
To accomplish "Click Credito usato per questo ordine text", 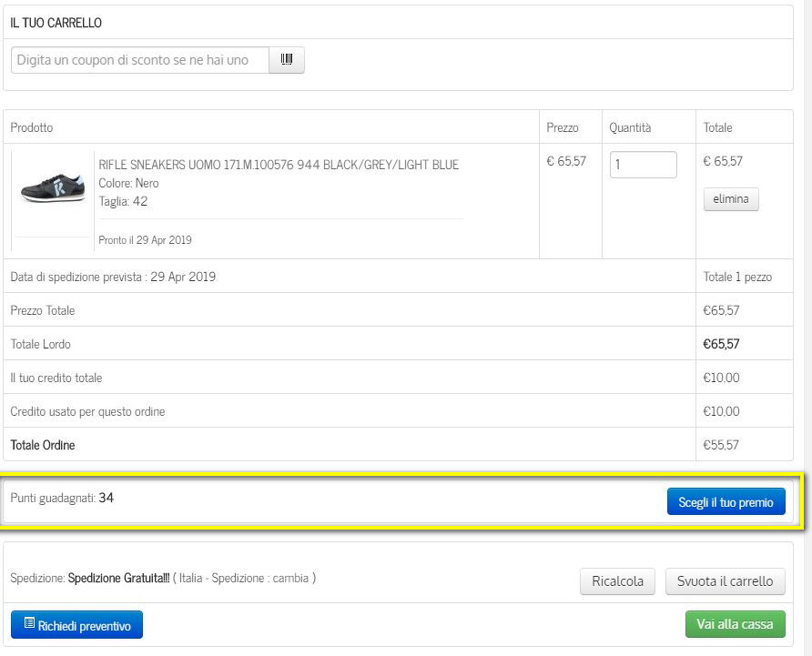I will (87, 411).
